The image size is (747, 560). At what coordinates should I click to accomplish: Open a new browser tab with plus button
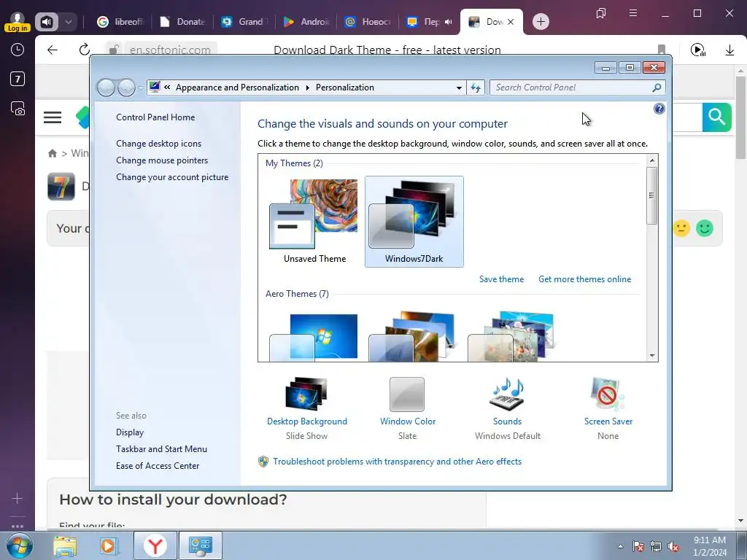[x=541, y=21]
